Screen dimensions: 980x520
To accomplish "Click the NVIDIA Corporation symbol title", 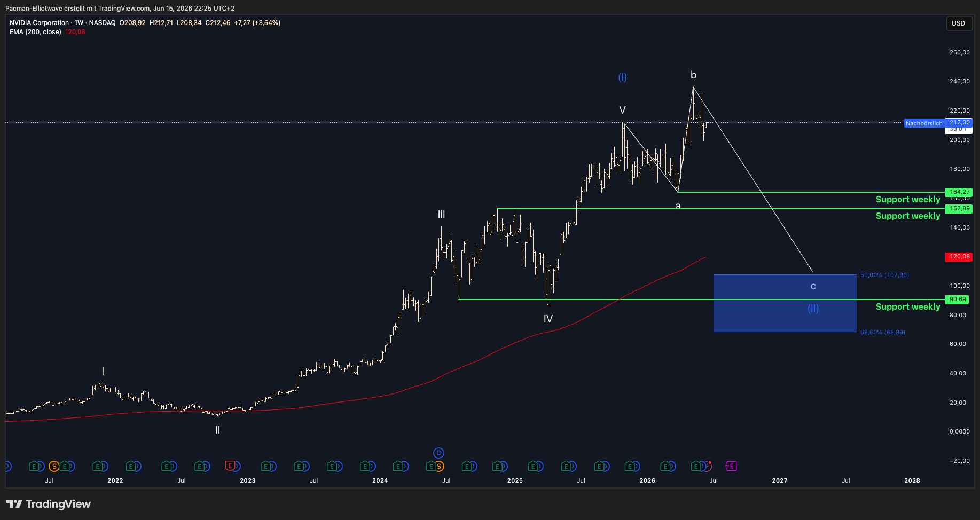I will [x=39, y=23].
